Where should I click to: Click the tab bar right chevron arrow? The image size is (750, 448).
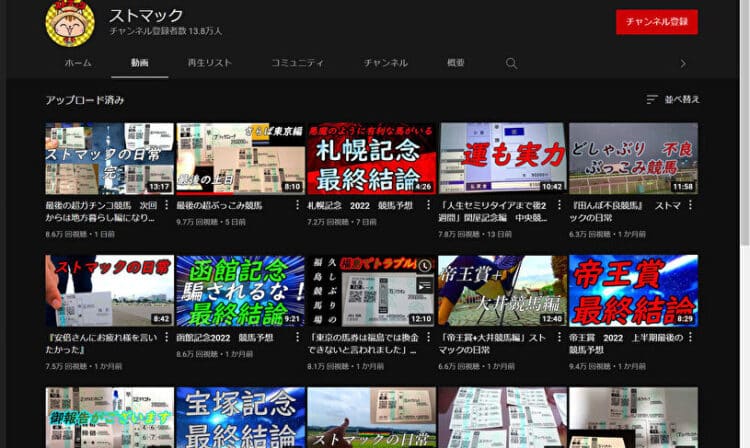click(x=683, y=63)
